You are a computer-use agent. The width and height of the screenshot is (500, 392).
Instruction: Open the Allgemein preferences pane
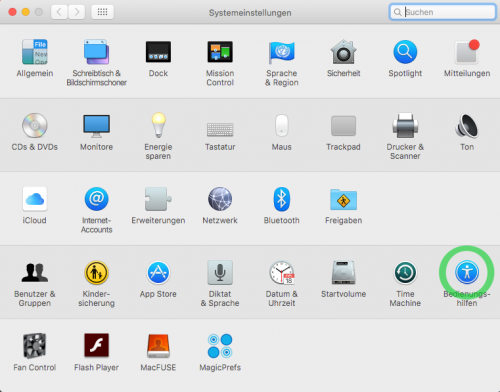35,52
